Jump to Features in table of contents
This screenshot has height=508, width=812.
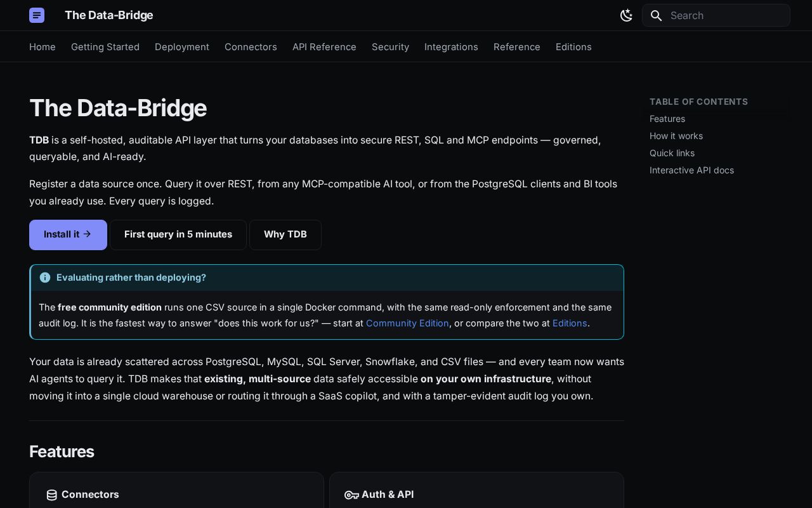[667, 119]
